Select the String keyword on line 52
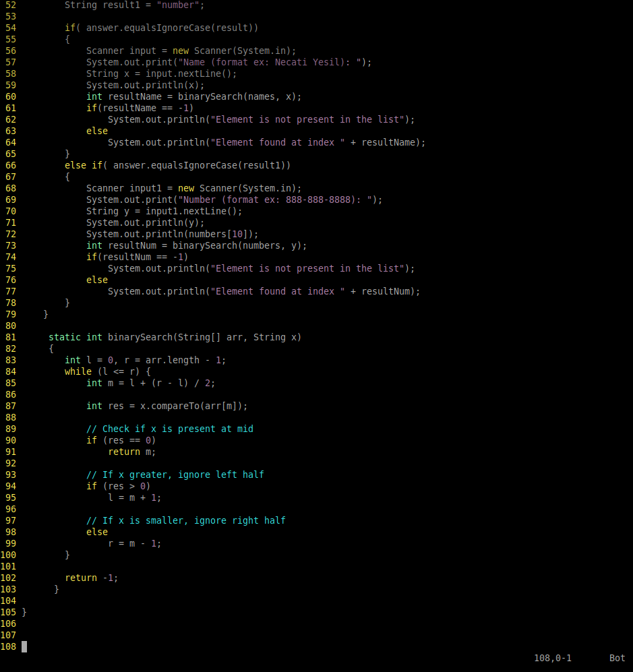Viewport: 633px width, 672px height. [81, 5]
